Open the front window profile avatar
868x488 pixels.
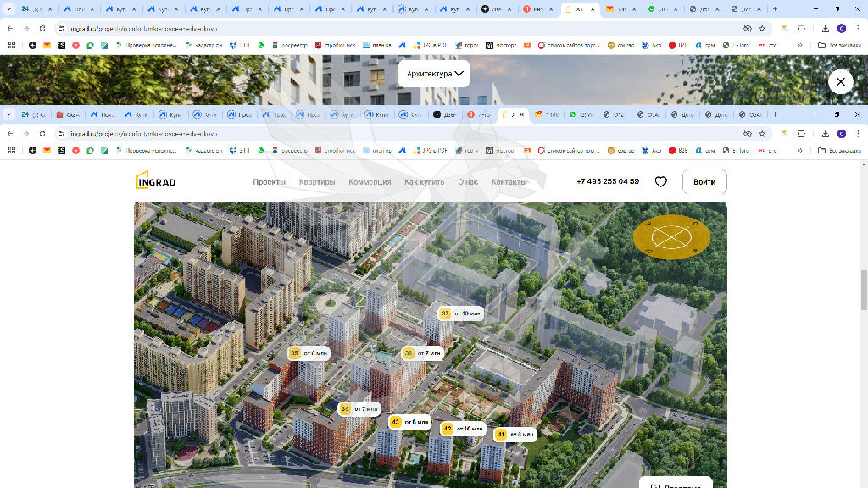pyautogui.click(x=842, y=134)
